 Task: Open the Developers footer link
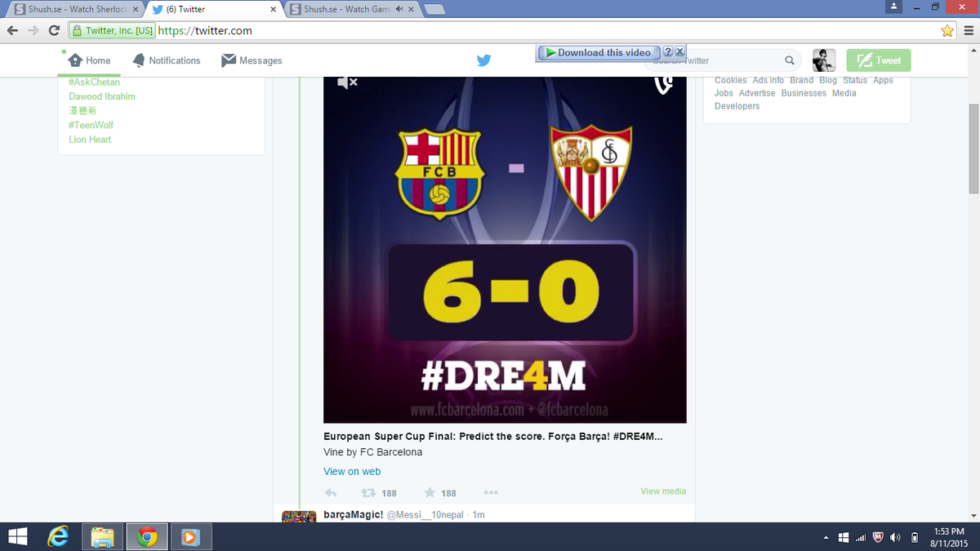pos(737,106)
